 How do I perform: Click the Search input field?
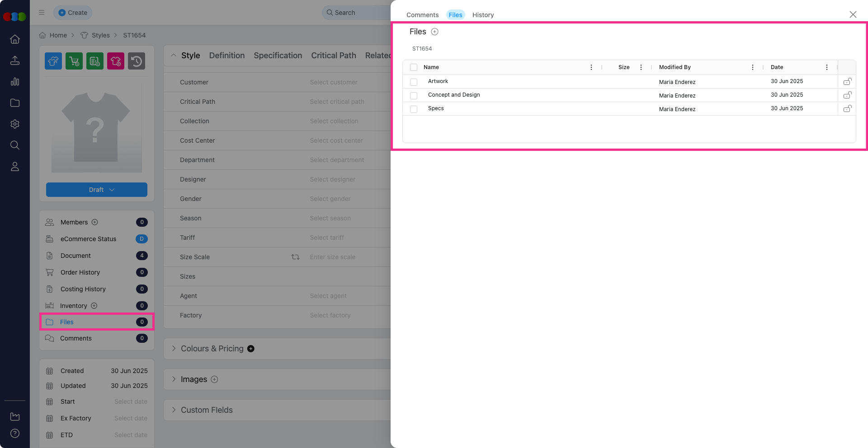(x=357, y=13)
